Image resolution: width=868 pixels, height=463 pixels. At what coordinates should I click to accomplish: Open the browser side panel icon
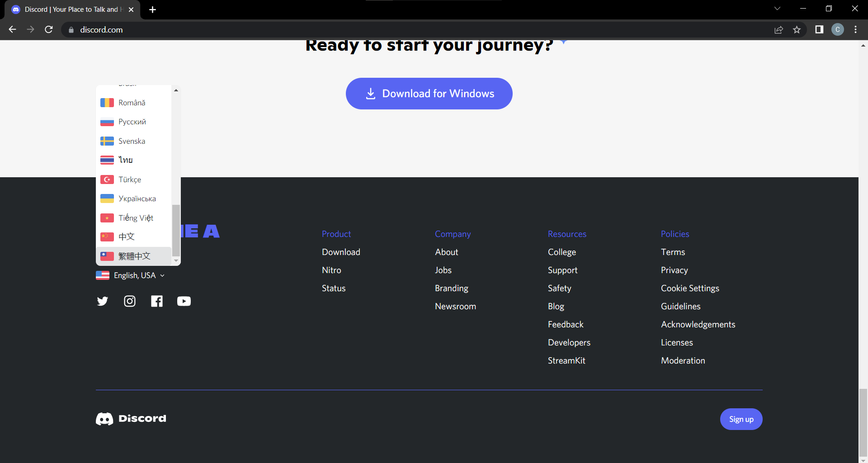point(819,29)
